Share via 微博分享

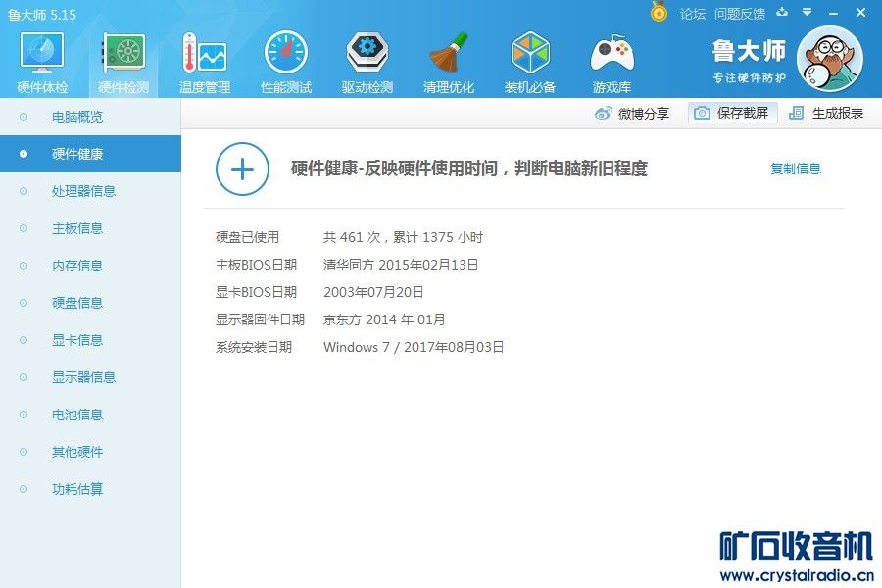(x=632, y=113)
